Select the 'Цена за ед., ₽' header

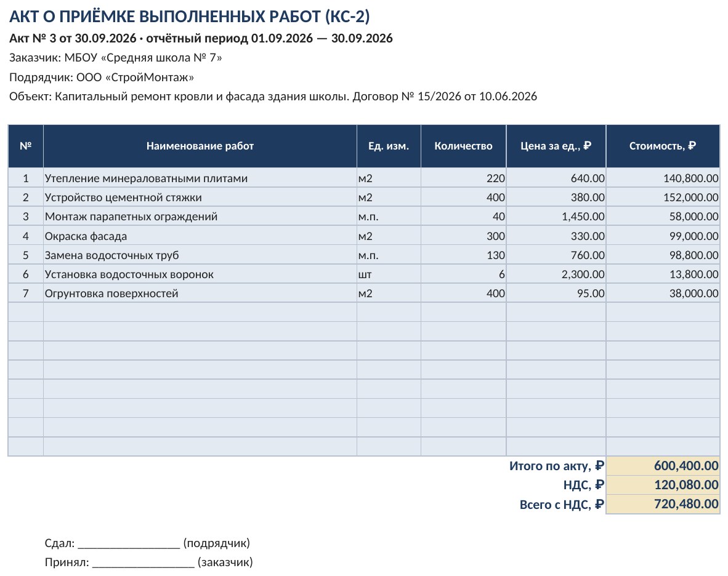(x=556, y=146)
